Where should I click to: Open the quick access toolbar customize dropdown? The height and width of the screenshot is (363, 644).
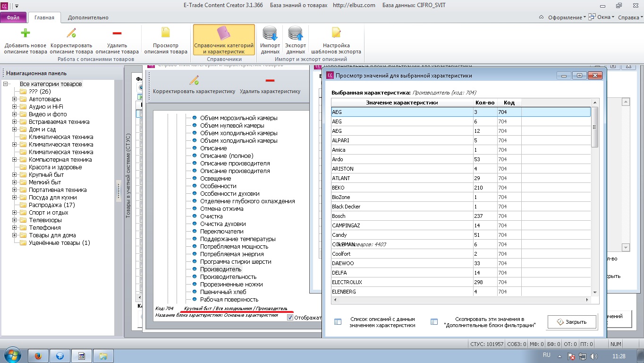click(17, 6)
